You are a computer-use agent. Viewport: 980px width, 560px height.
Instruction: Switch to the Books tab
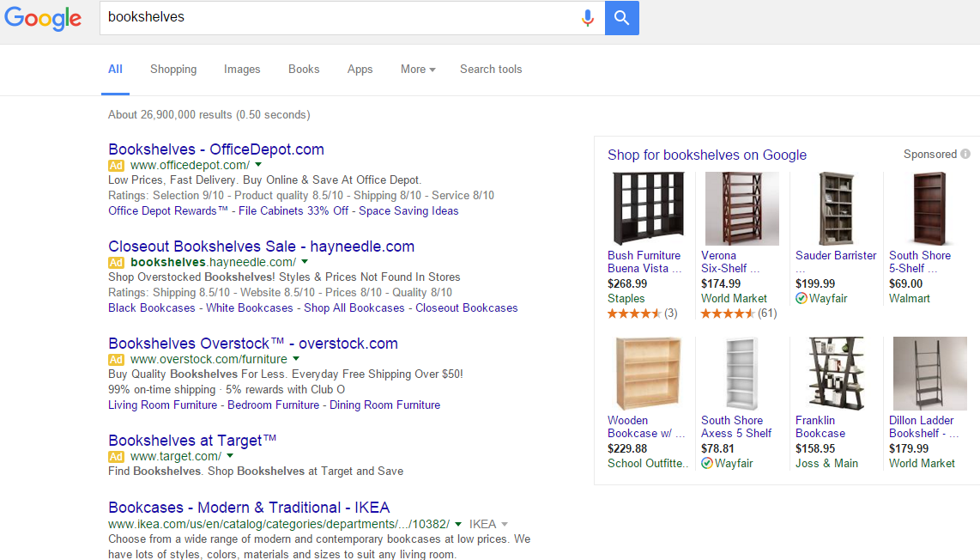click(304, 70)
